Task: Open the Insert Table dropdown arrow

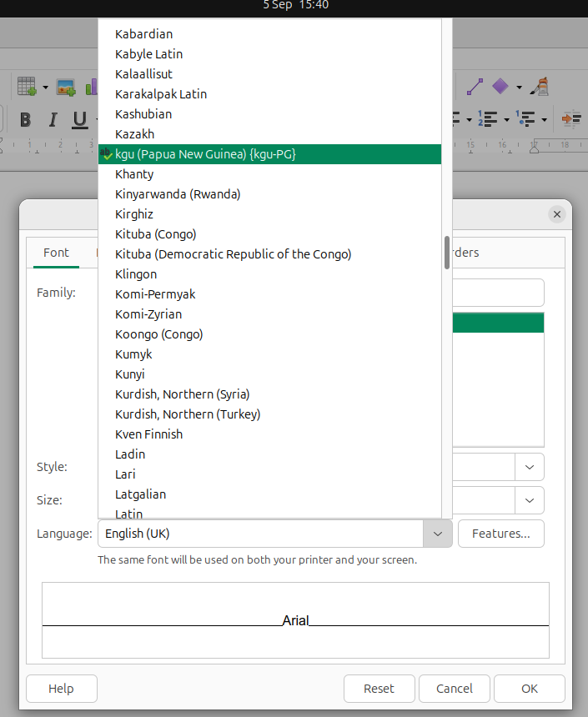Action: coord(45,87)
